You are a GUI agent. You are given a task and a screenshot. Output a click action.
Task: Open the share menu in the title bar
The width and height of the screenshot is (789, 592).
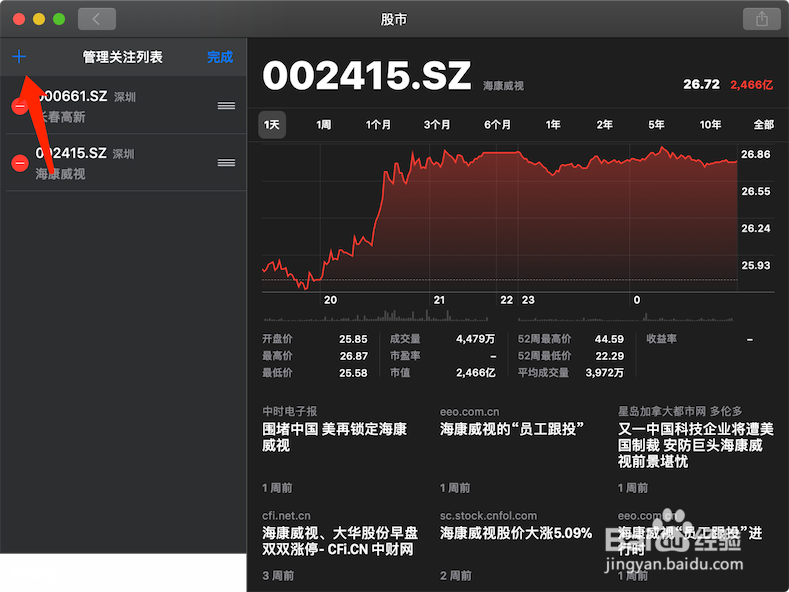pyautogui.click(x=762, y=19)
